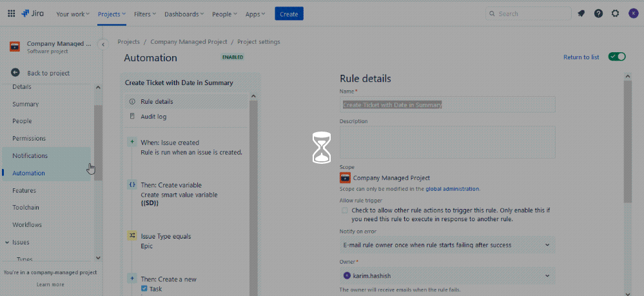Click the Return to list link
This screenshot has height=296, width=644.
click(x=581, y=57)
